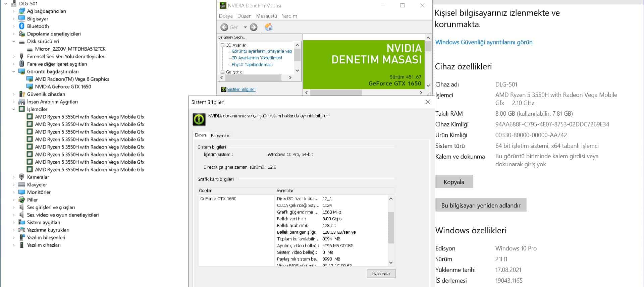Click the Ses girişleri ve çıkışları speaker icon
The image size is (644, 287).
tap(22, 207)
